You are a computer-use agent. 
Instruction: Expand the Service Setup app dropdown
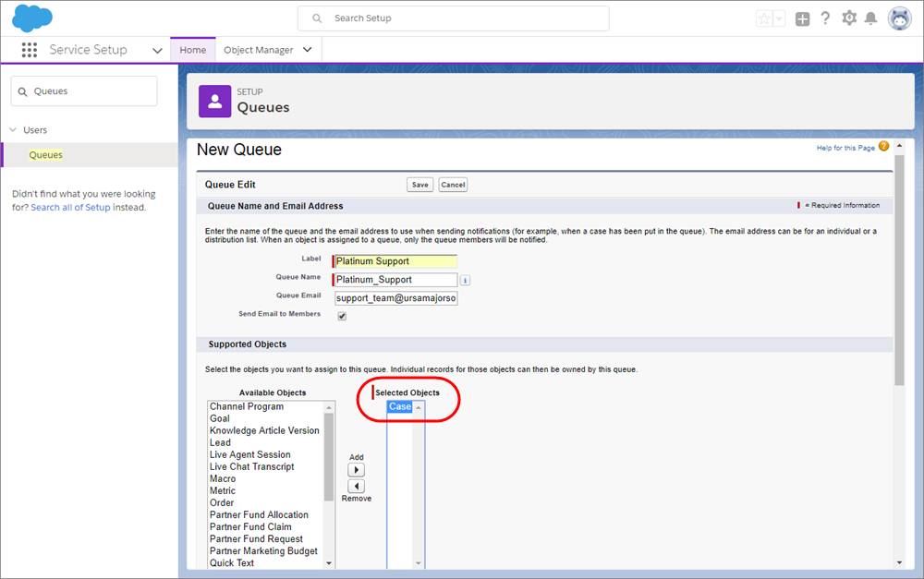point(157,51)
